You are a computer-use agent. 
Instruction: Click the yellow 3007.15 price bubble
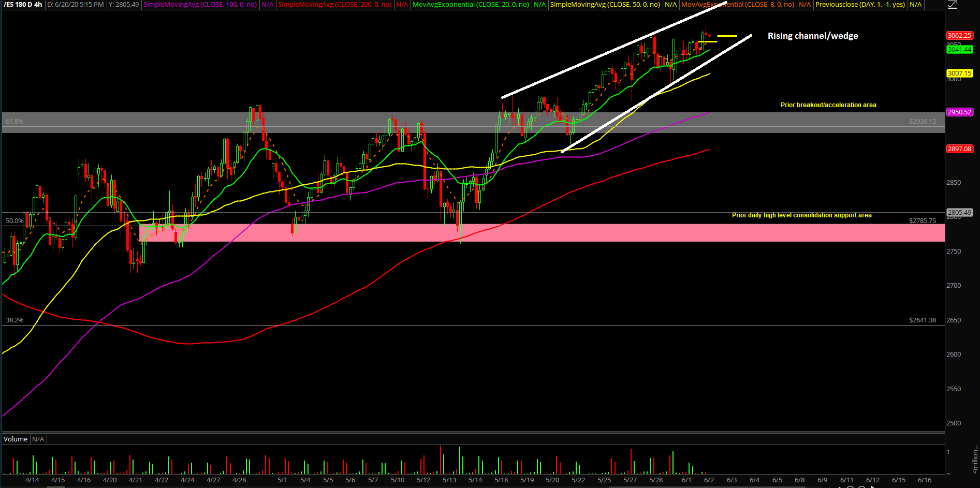point(959,73)
